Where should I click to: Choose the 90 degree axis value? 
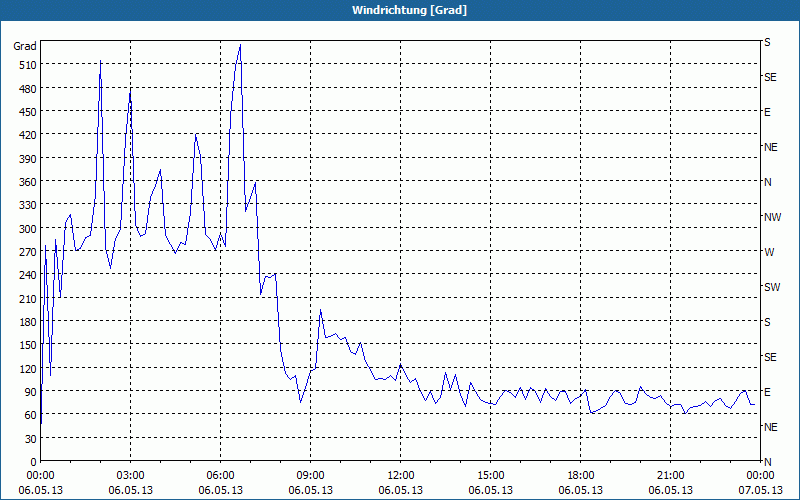(x=31, y=392)
